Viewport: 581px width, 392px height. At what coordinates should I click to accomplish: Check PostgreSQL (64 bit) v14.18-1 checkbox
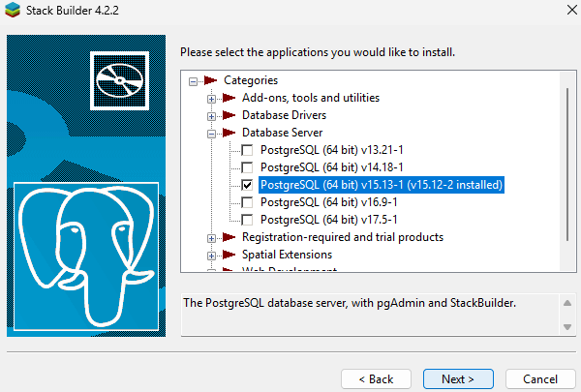pos(247,167)
